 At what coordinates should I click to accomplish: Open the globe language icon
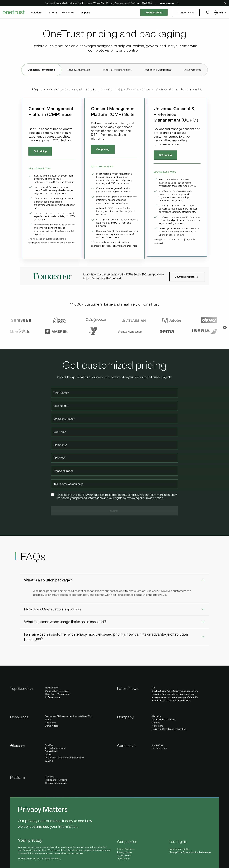(x=215, y=12)
